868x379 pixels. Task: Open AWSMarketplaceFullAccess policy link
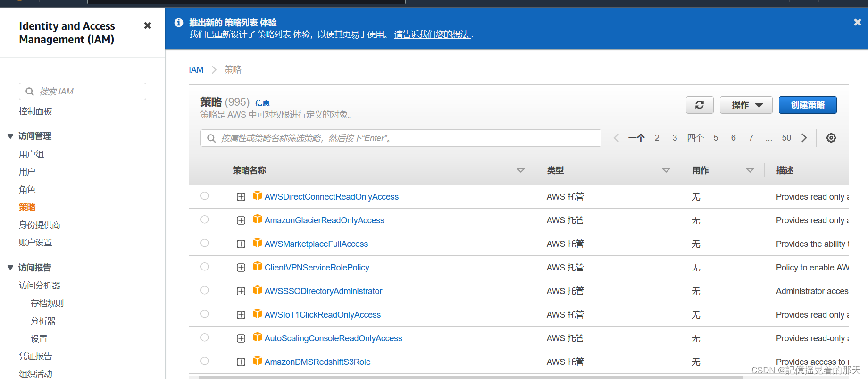[x=316, y=244]
